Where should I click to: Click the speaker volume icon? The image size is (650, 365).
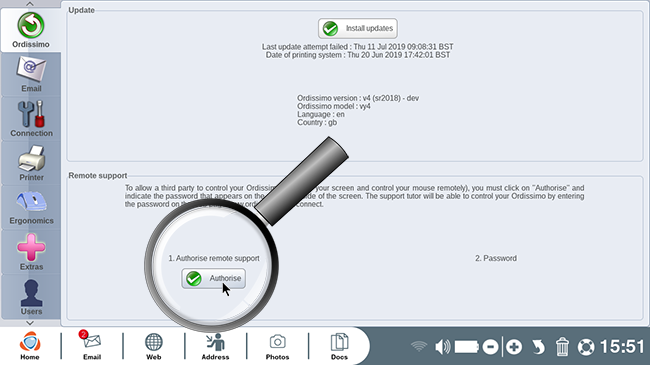pos(443,346)
